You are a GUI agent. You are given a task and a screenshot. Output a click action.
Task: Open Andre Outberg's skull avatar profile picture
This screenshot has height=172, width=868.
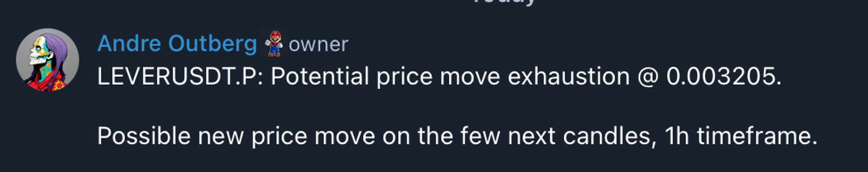47,60
